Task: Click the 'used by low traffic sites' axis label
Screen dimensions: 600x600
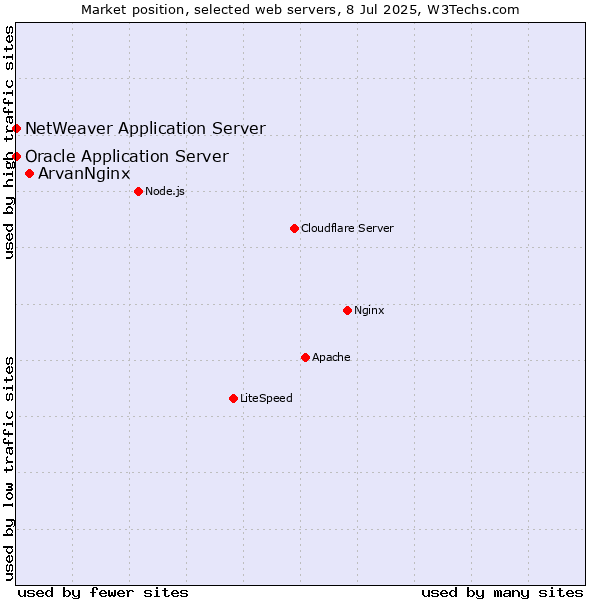Action: 9,469
